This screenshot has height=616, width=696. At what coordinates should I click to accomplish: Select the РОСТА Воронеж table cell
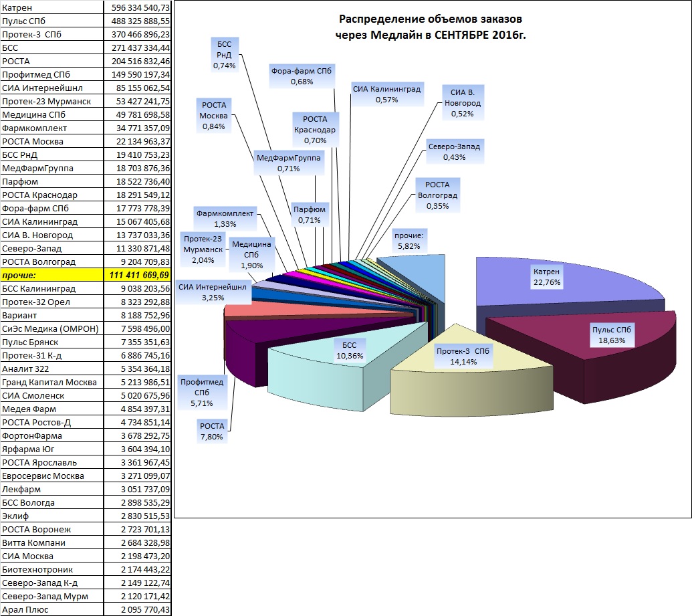[52, 530]
